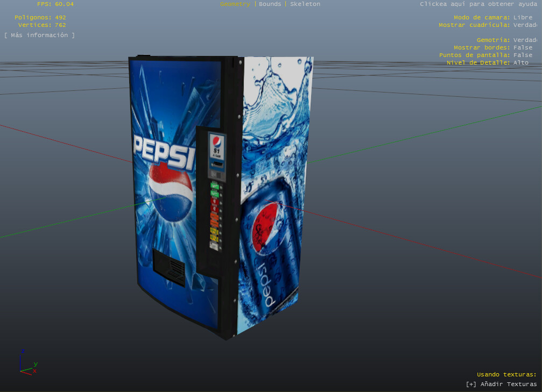This screenshot has width=542, height=392.
Task: Open the Bounds tab
Action: tap(270, 4)
